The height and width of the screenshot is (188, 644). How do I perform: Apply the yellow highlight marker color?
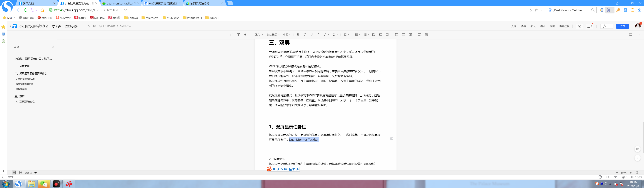coord(334,35)
